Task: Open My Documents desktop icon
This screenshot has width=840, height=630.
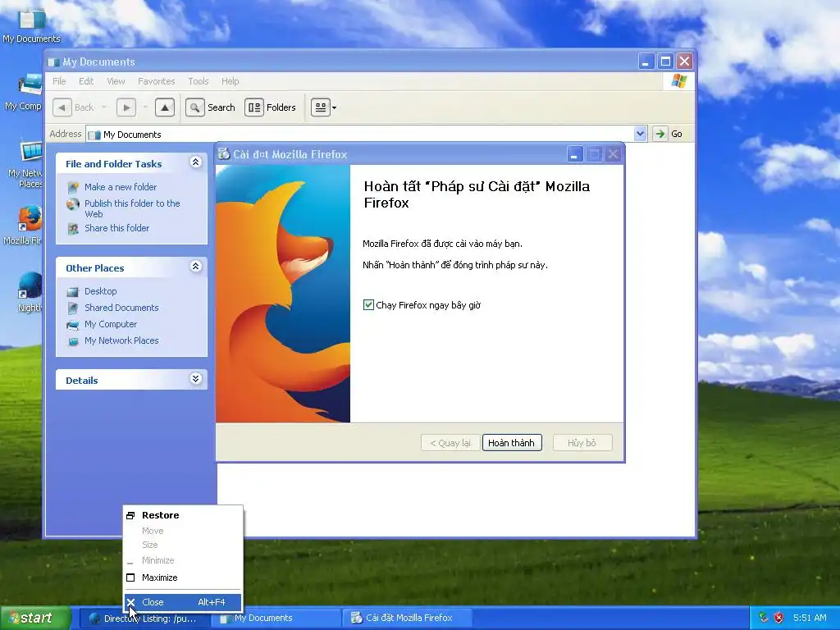Action: pos(31,25)
